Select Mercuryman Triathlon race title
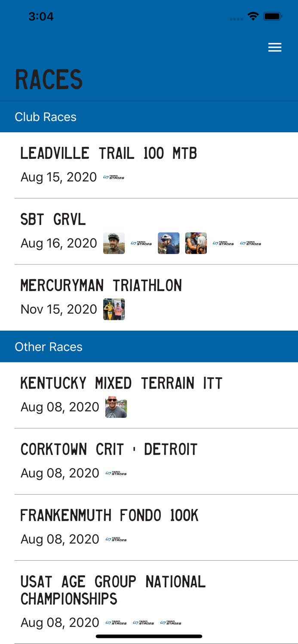The image size is (298, 644). point(101,286)
